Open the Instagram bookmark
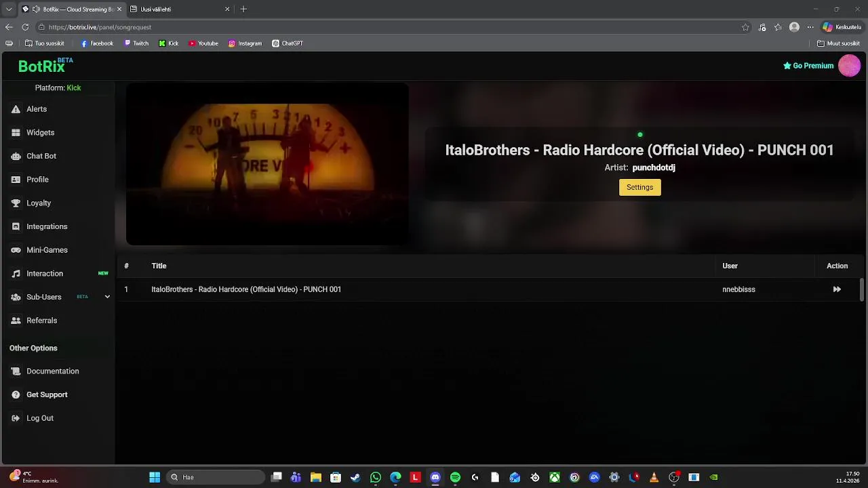Viewport: 868px width, 488px height. point(245,43)
